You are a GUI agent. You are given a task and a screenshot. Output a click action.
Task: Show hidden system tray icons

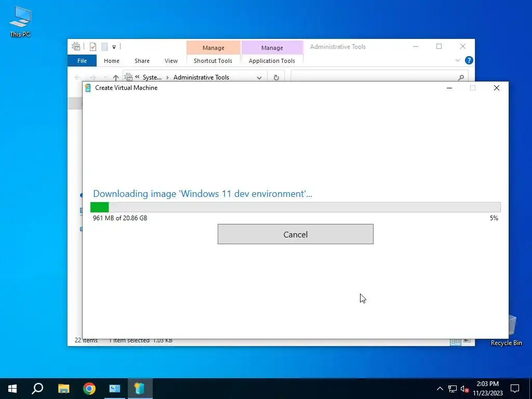pyautogui.click(x=440, y=389)
